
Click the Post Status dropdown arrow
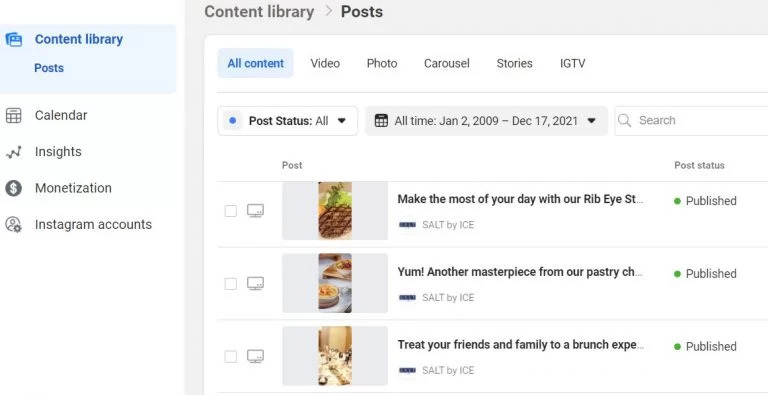click(342, 121)
